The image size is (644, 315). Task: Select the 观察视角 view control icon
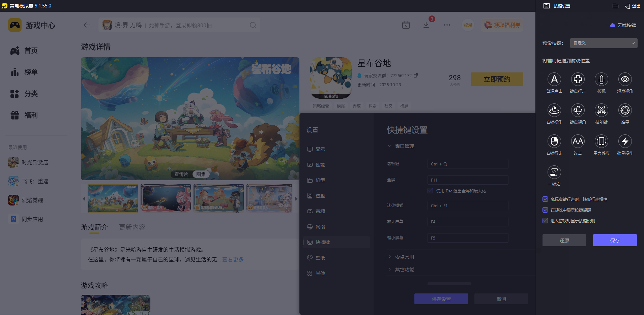[625, 79]
